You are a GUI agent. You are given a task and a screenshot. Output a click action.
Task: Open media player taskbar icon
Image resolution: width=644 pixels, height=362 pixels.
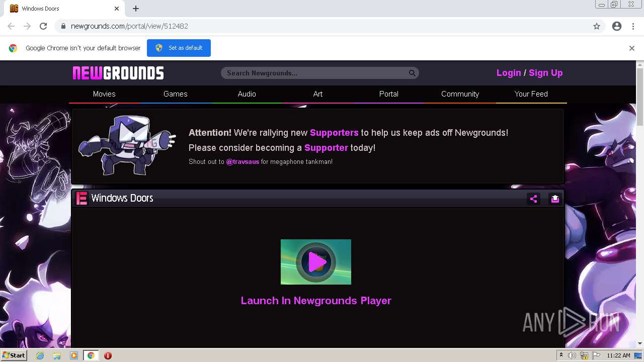click(74, 355)
